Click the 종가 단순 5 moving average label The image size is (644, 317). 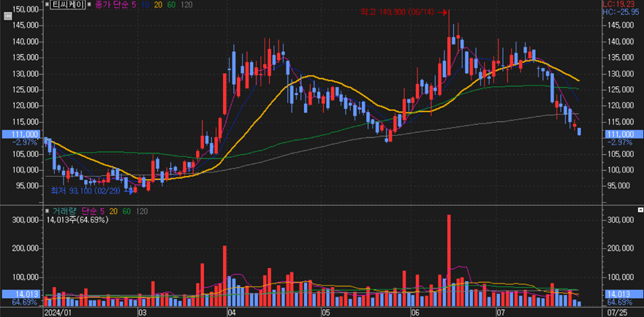tap(115, 4)
